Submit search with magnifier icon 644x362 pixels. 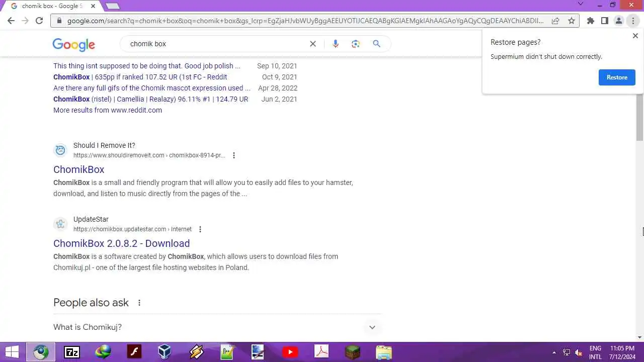click(376, 44)
